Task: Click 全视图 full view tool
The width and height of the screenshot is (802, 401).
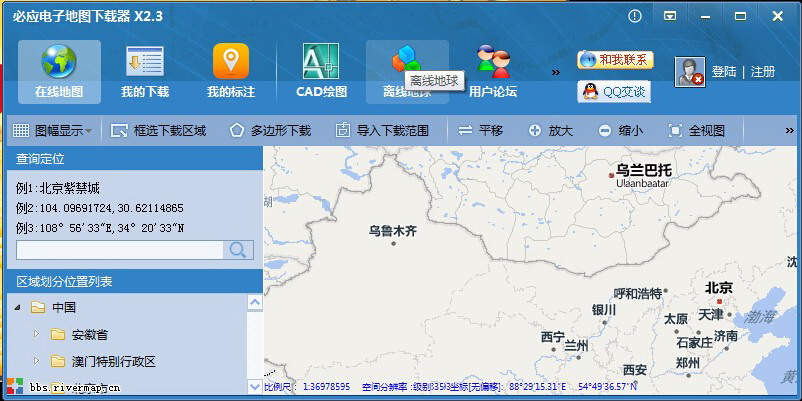Action: (x=697, y=131)
